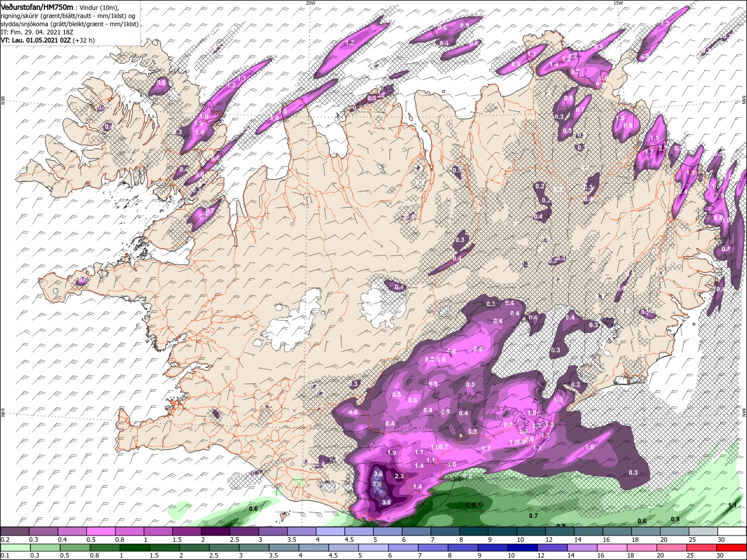Click the 1.7 value on the east coast
The height and width of the screenshot is (560, 747).
click(649, 152)
